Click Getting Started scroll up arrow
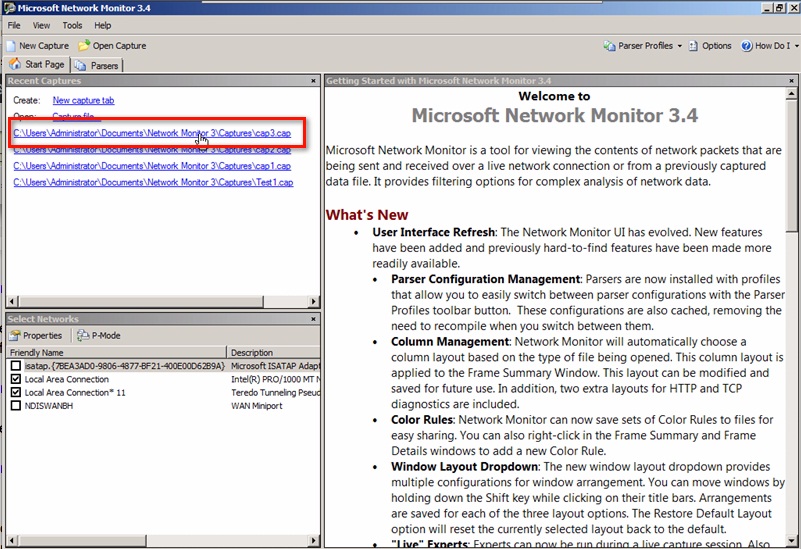 coord(791,94)
